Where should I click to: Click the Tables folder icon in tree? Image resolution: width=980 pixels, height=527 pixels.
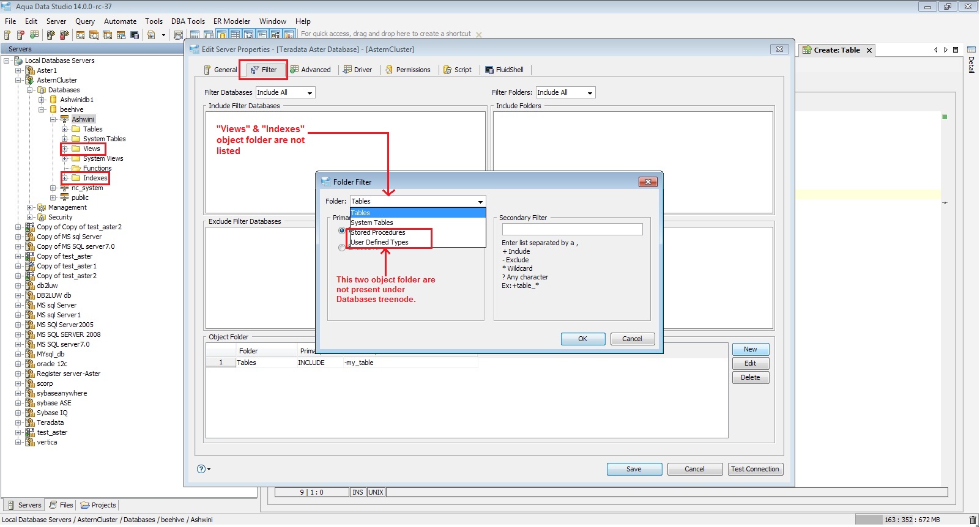pyautogui.click(x=76, y=129)
